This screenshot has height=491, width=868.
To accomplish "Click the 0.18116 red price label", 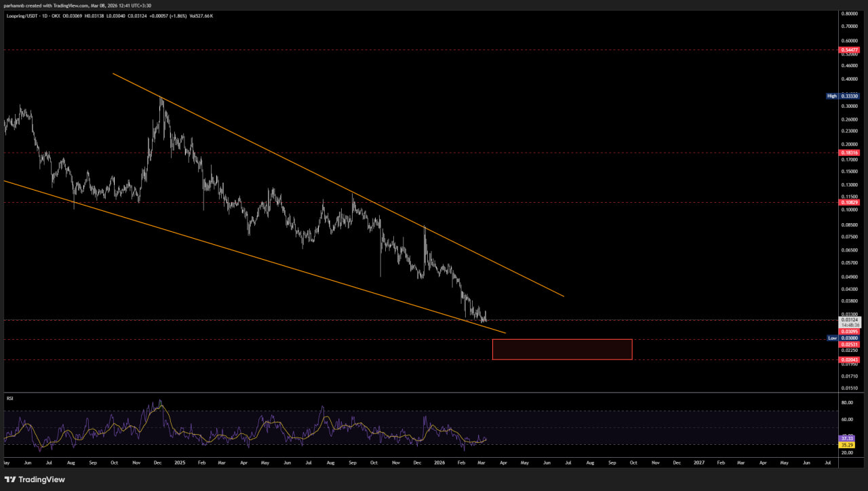I will point(850,153).
